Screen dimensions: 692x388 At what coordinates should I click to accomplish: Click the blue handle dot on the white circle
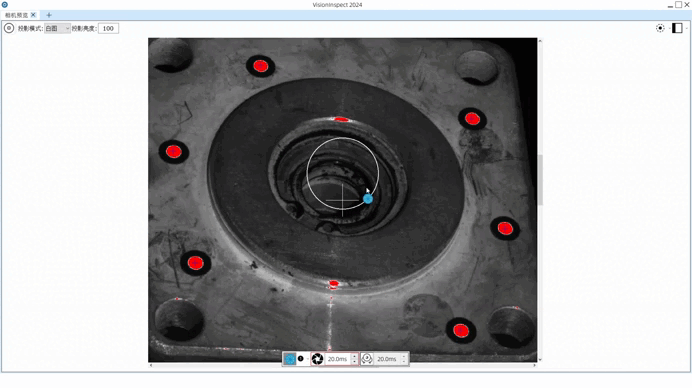pyautogui.click(x=368, y=199)
